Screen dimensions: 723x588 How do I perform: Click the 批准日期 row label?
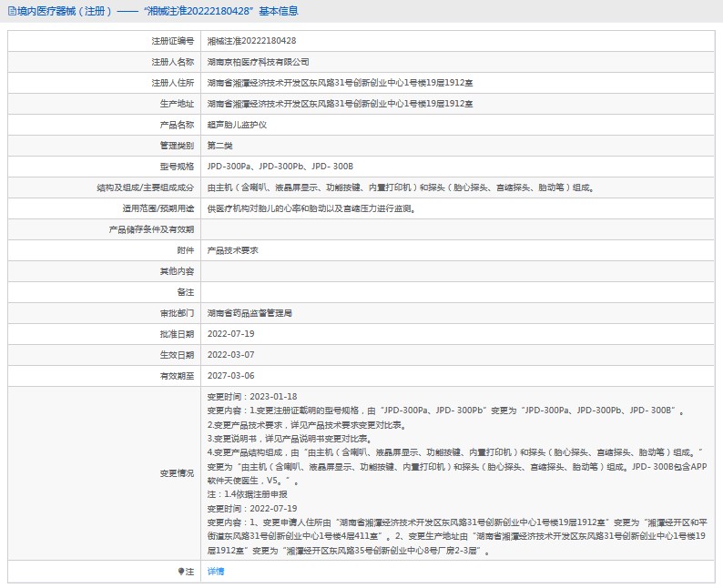(177, 334)
